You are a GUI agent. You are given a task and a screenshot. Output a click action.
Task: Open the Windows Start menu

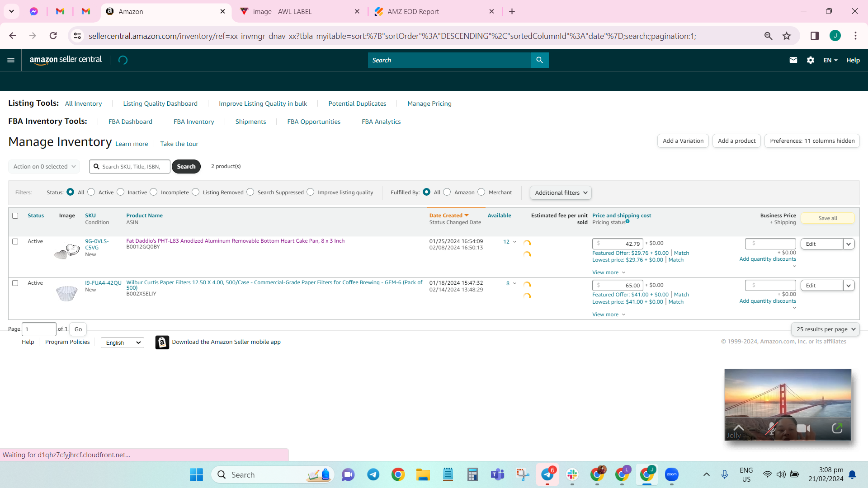[x=196, y=474]
